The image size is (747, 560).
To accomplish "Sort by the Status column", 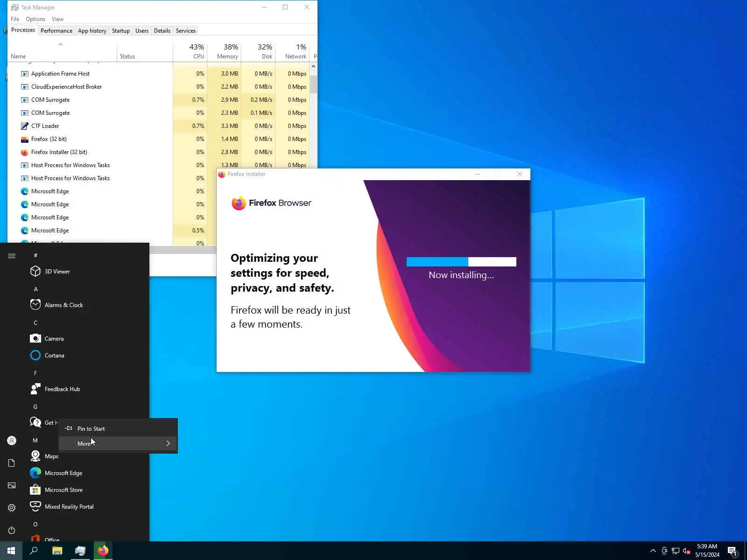I will pyautogui.click(x=145, y=52).
